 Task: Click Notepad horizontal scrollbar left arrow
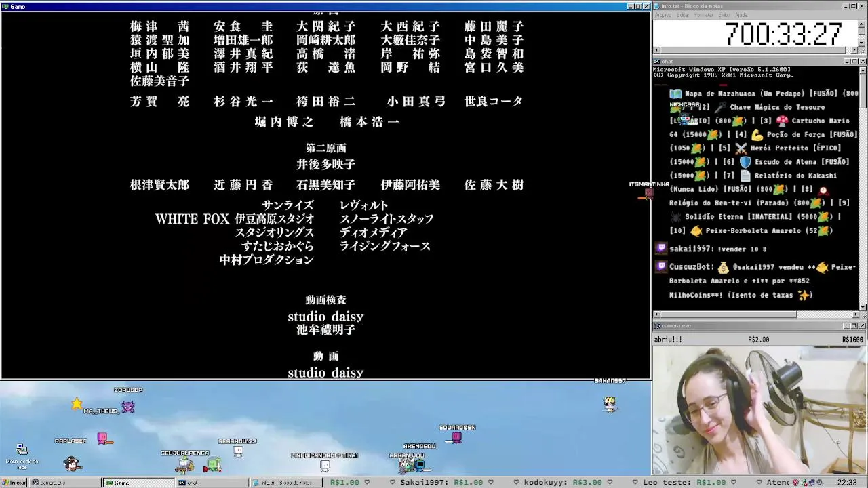pyautogui.click(x=656, y=51)
